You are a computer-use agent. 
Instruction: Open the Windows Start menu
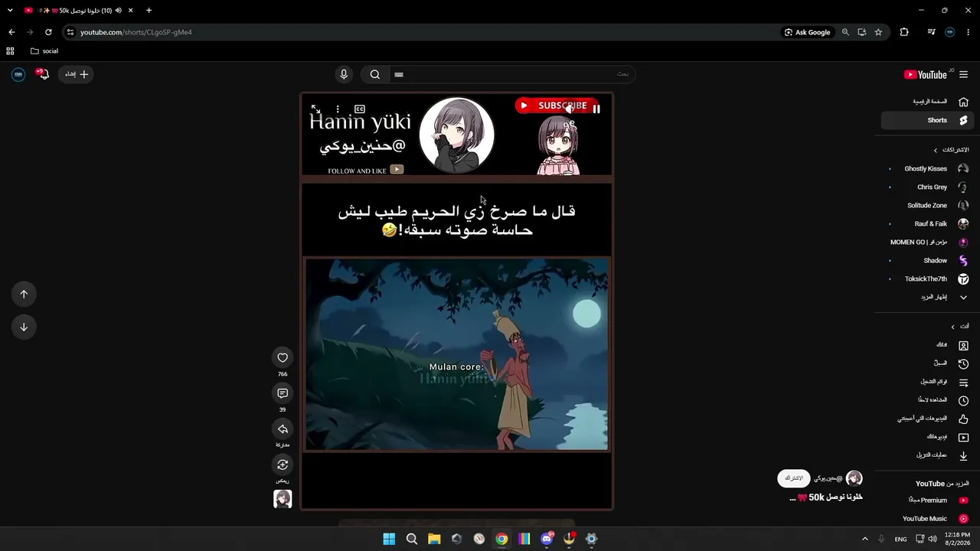(x=389, y=539)
